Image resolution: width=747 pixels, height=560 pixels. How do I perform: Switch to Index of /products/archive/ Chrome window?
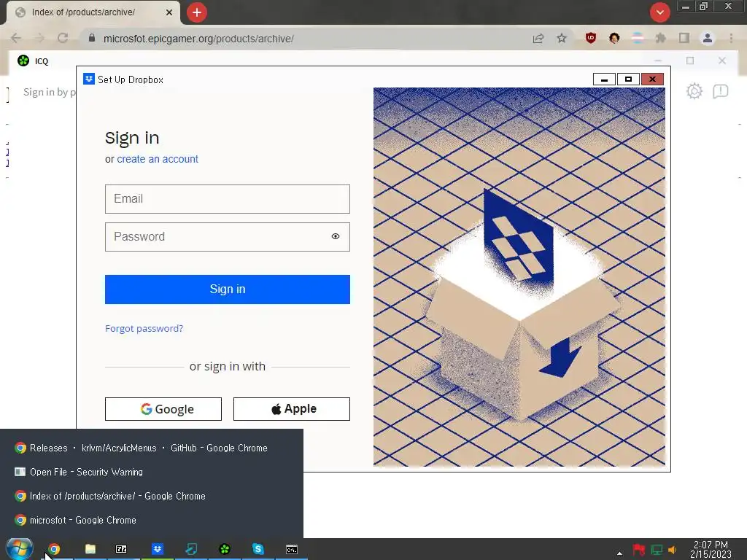click(152, 496)
